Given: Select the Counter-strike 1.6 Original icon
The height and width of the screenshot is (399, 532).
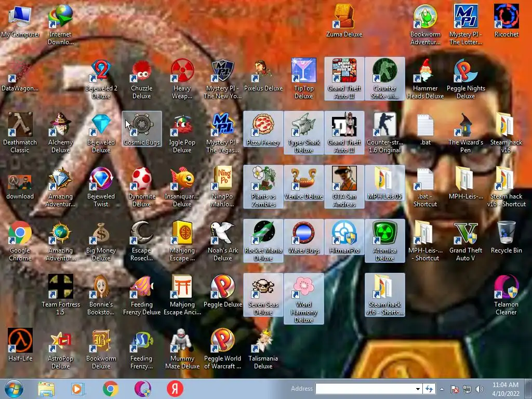Looking at the screenshot, I should (385, 132).
